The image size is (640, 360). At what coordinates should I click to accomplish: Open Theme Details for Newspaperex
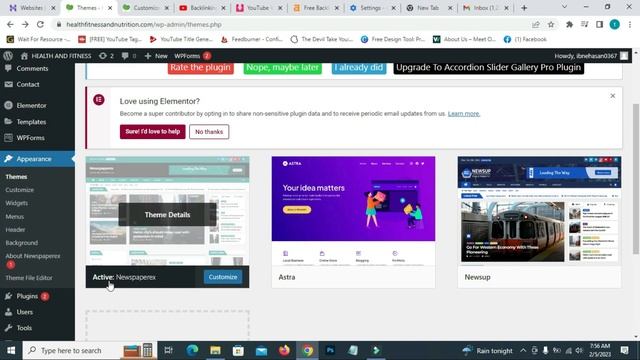click(167, 215)
